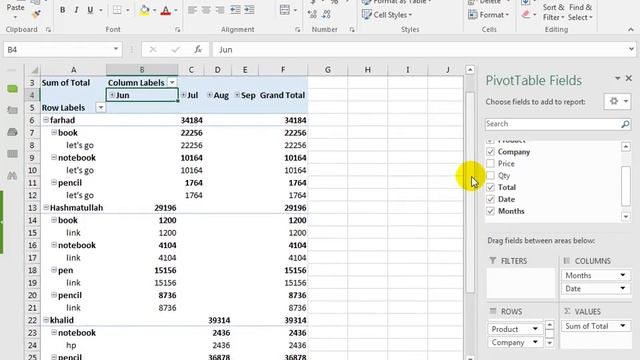The height and width of the screenshot is (360, 640).
Task: Open Months field dropdown in Columns area
Action: [623, 276]
